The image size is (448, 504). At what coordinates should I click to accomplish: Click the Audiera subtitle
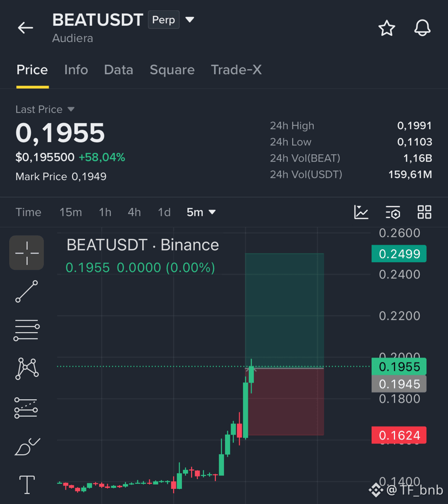click(x=73, y=38)
